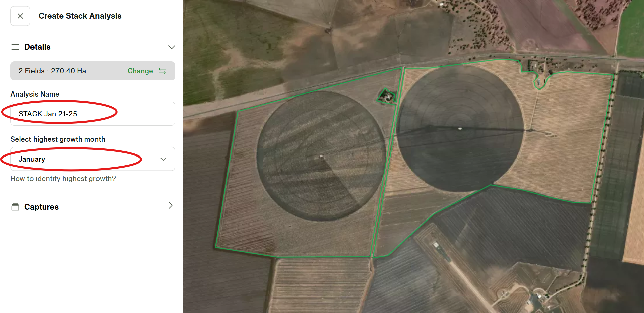Click the Captures stack icon
This screenshot has height=313, width=644.
pos(15,207)
